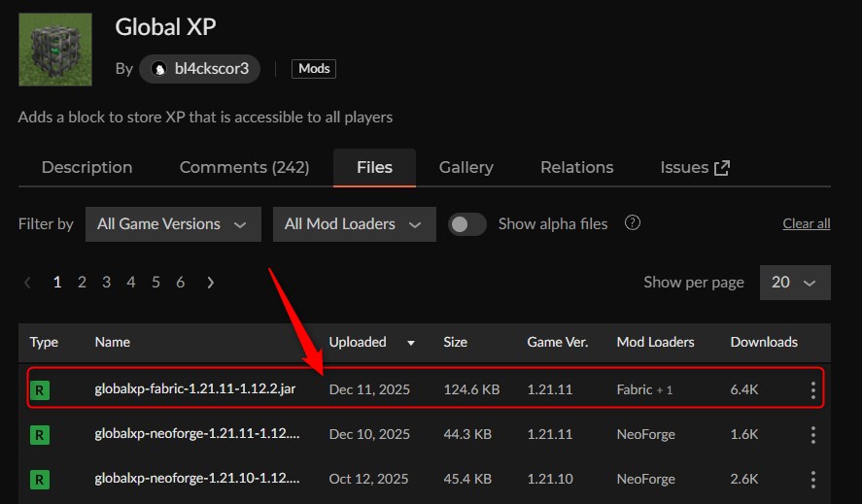862x504 pixels.
Task: Click the Oct 12, 2025 upload date
Action: coord(368,479)
